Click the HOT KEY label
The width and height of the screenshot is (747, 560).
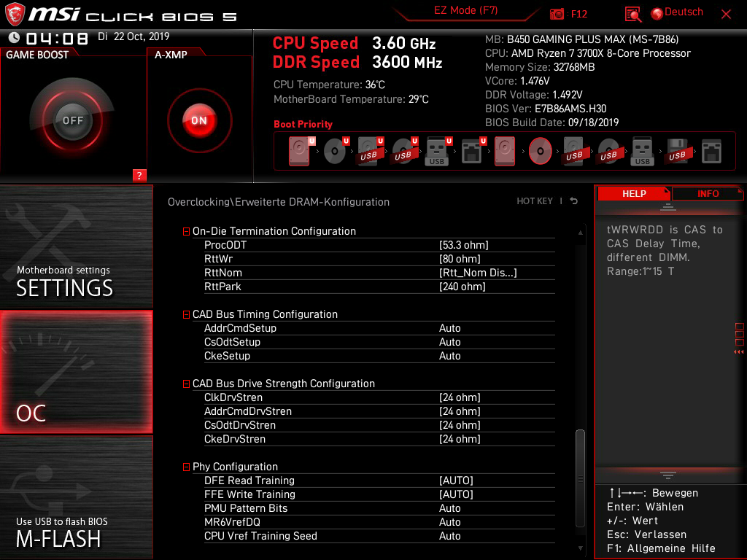[x=535, y=201]
